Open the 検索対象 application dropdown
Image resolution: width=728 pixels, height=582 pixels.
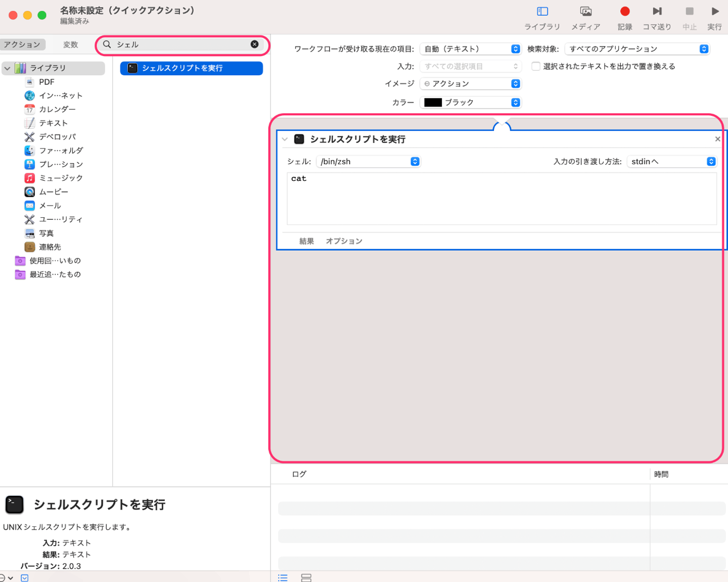click(637, 49)
